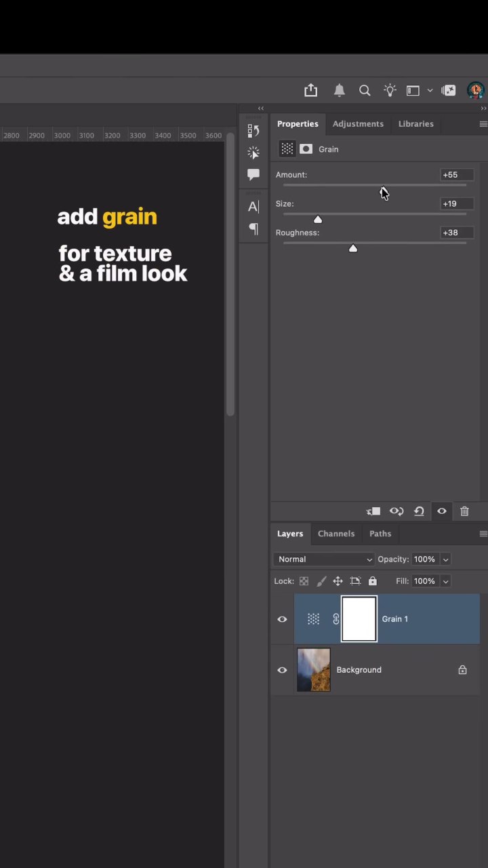Click the canvas vertical scrollbar
The height and width of the screenshot is (868, 488).
click(230, 274)
